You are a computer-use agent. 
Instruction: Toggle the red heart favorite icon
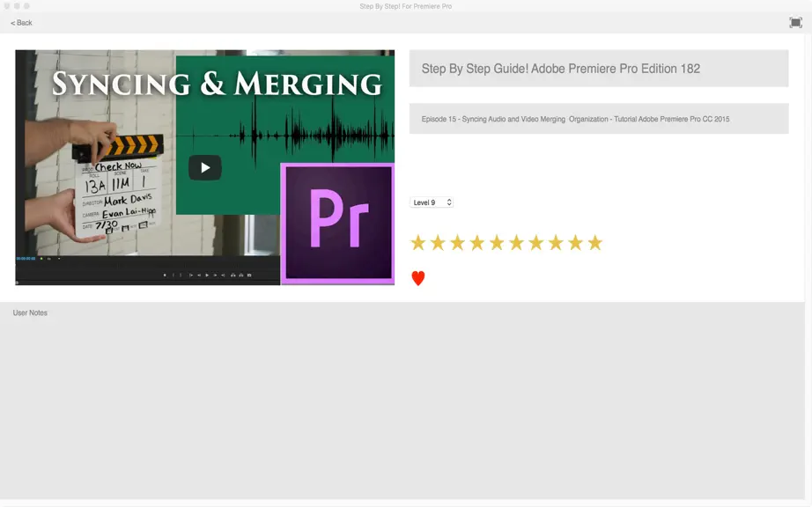pos(418,278)
